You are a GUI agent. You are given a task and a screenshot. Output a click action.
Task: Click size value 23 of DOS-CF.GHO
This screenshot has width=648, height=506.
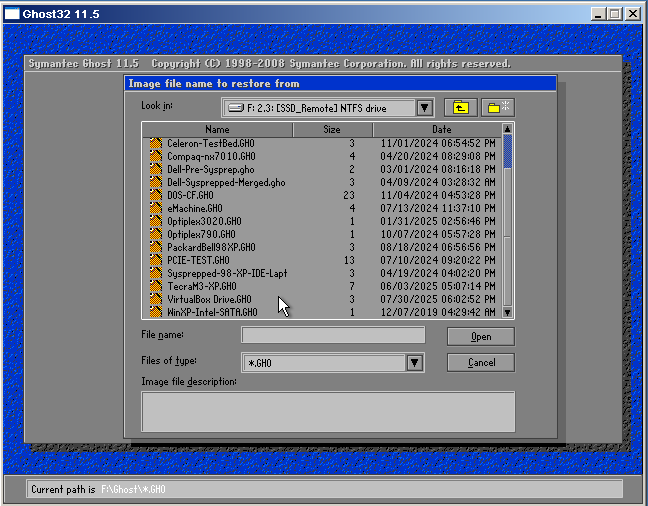click(349, 195)
